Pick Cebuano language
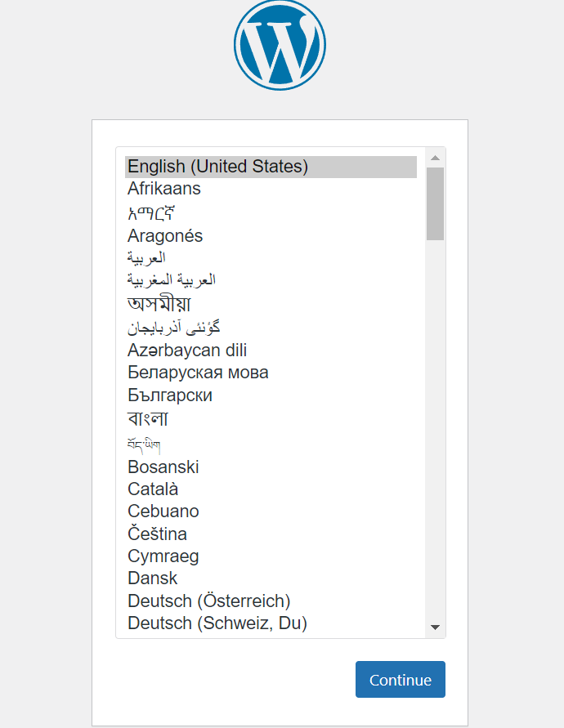Screen dimensions: 564x728 click(271, 511)
